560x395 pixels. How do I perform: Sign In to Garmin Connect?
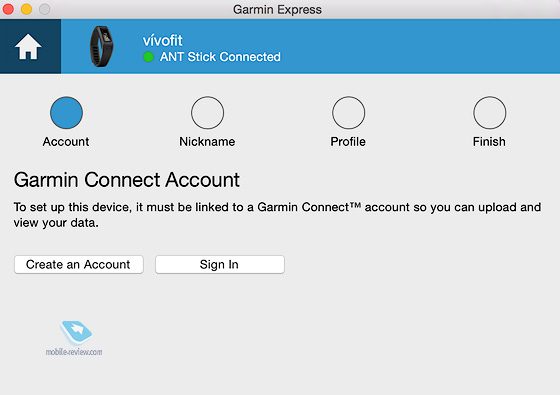tap(220, 265)
